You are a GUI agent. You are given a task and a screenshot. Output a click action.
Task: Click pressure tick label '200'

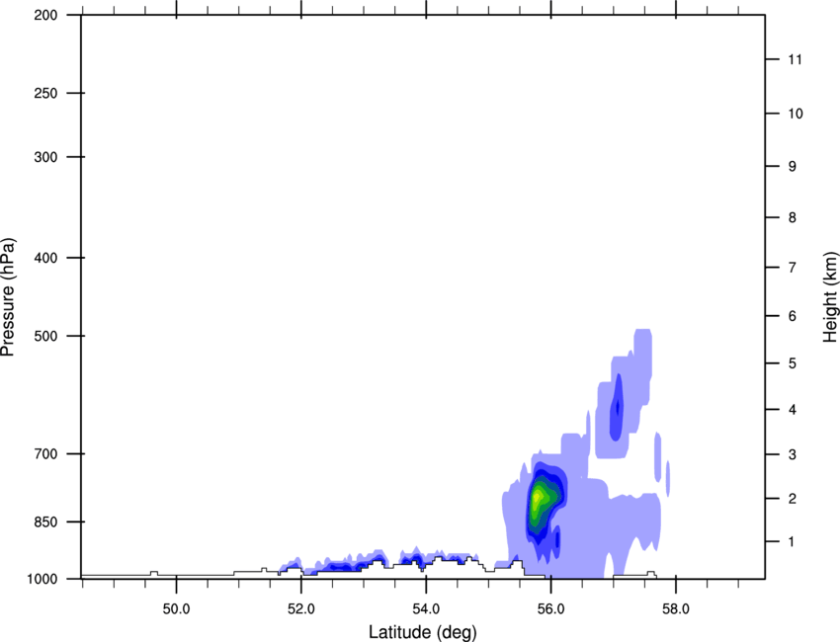pos(45,15)
